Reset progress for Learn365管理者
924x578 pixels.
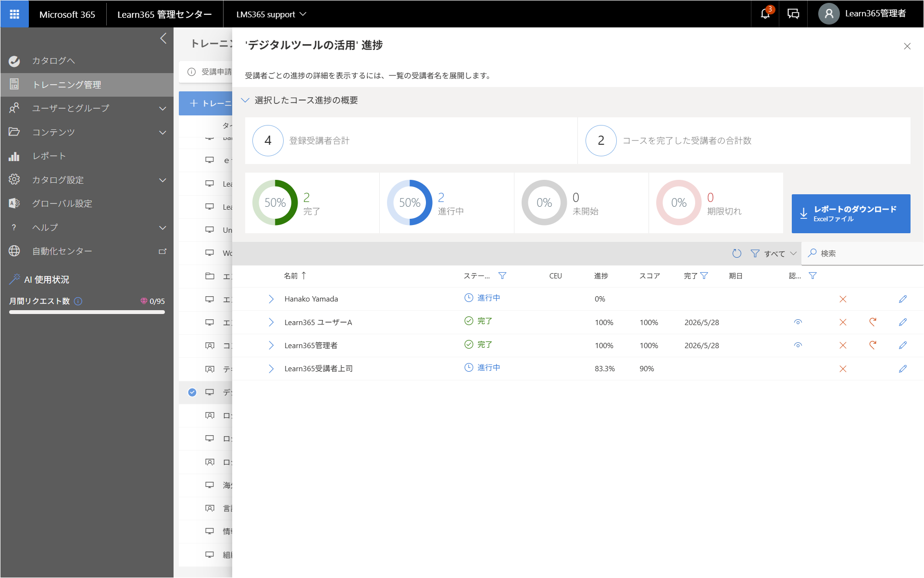[x=873, y=345]
